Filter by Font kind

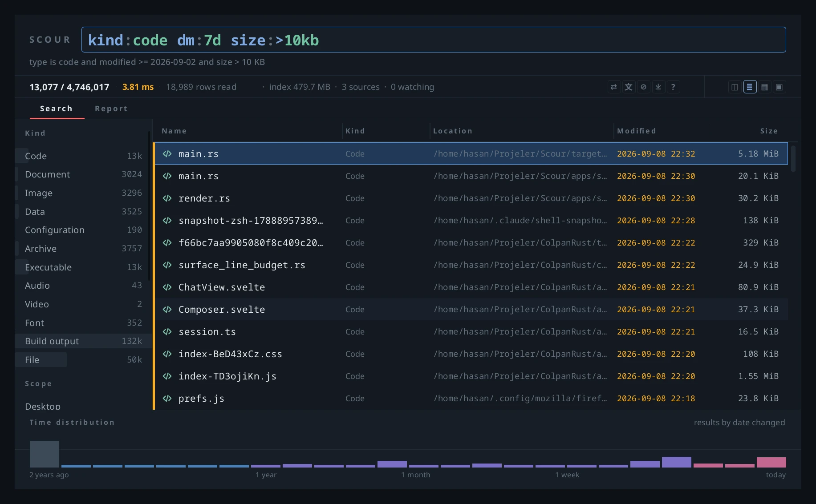(83, 323)
